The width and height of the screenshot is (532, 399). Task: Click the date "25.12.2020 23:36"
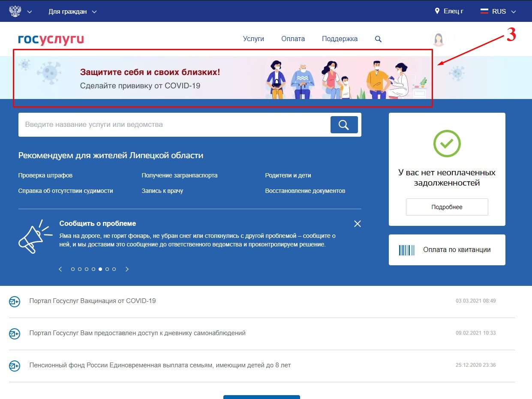tap(475, 365)
